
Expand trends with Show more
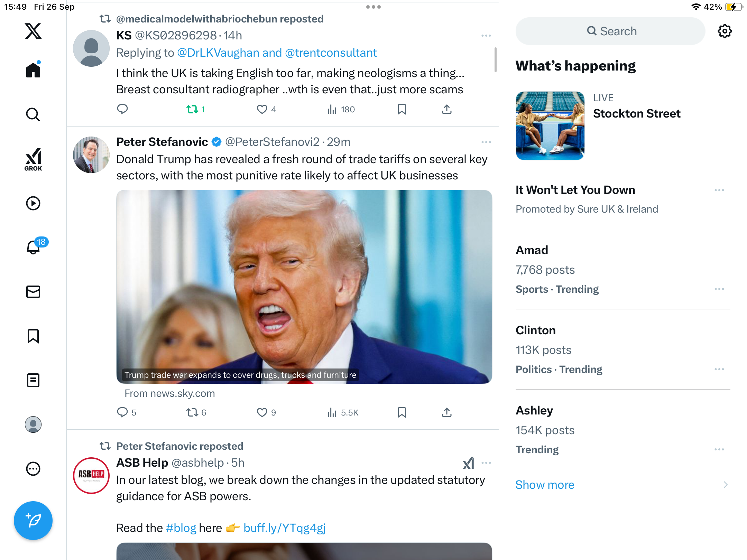click(x=545, y=485)
